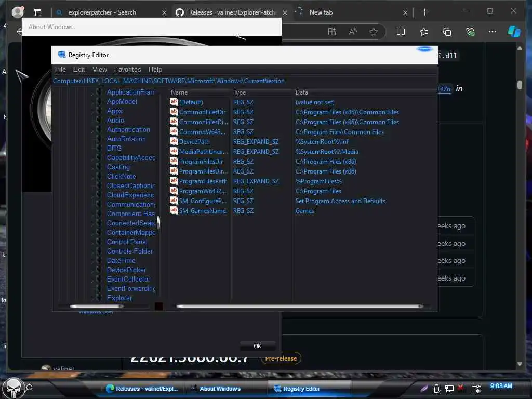The width and height of the screenshot is (532, 399).
Task: Select the Explorer registry key
Action: coord(119,298)
